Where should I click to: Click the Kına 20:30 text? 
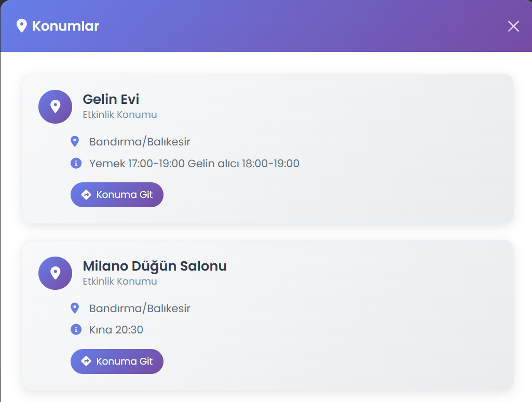point(116,330)
